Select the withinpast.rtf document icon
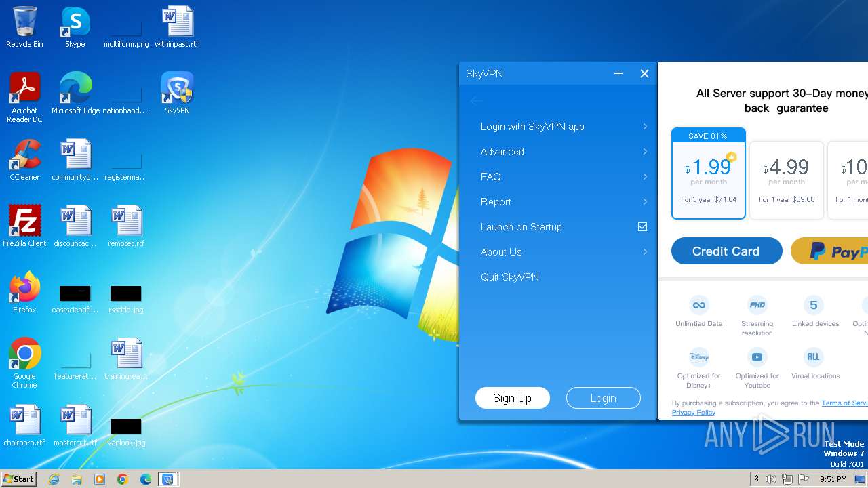 (177, 27)
